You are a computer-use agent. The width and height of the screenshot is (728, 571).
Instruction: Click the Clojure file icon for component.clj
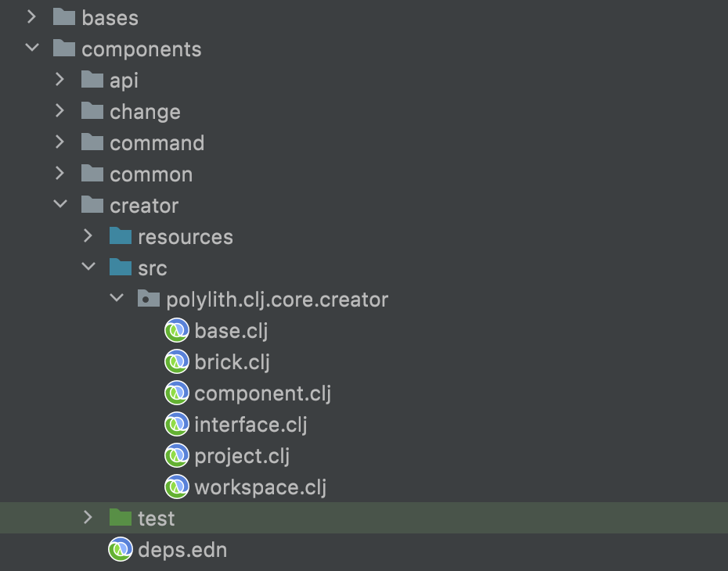[x=177, y=393]
